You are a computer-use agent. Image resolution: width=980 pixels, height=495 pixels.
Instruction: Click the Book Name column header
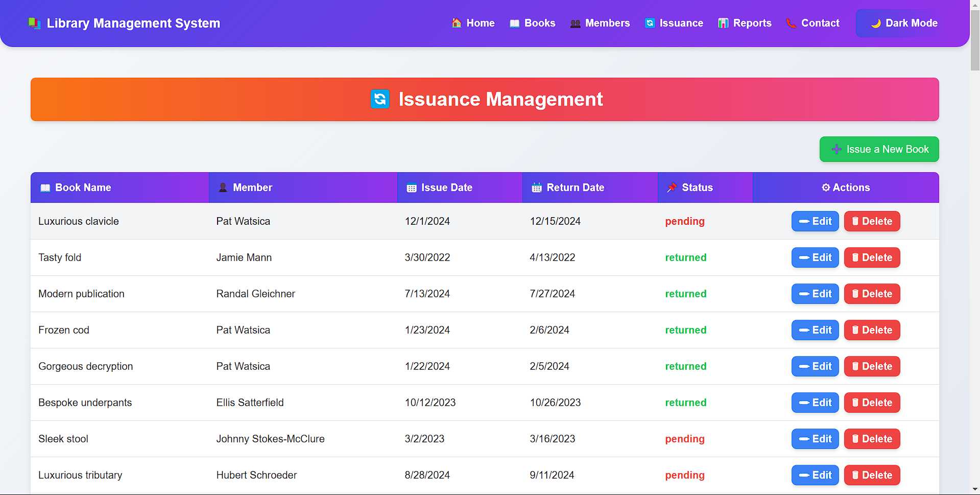pos(119,187)
